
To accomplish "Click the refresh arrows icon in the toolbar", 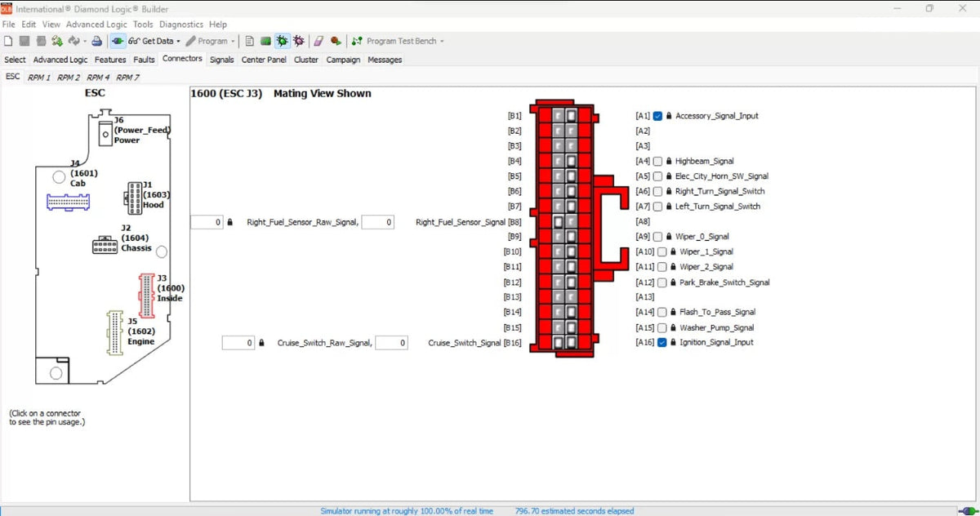I will (75, 41).
